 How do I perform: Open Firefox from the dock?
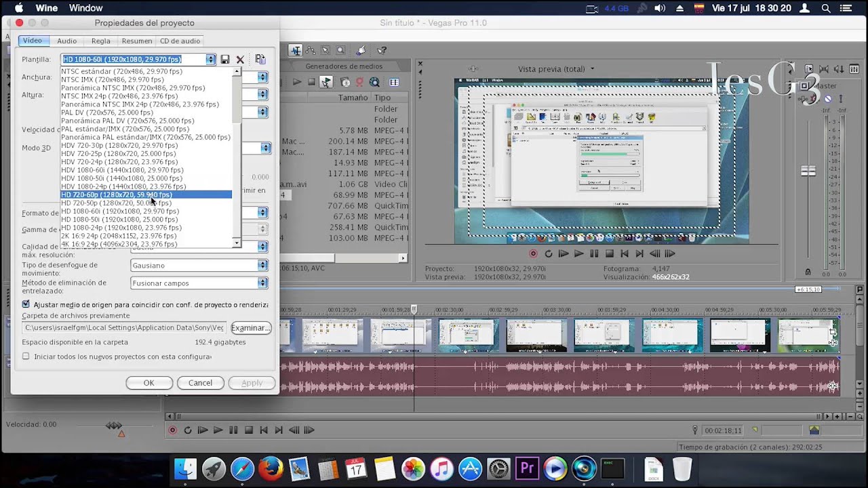(x=271, y=468)
